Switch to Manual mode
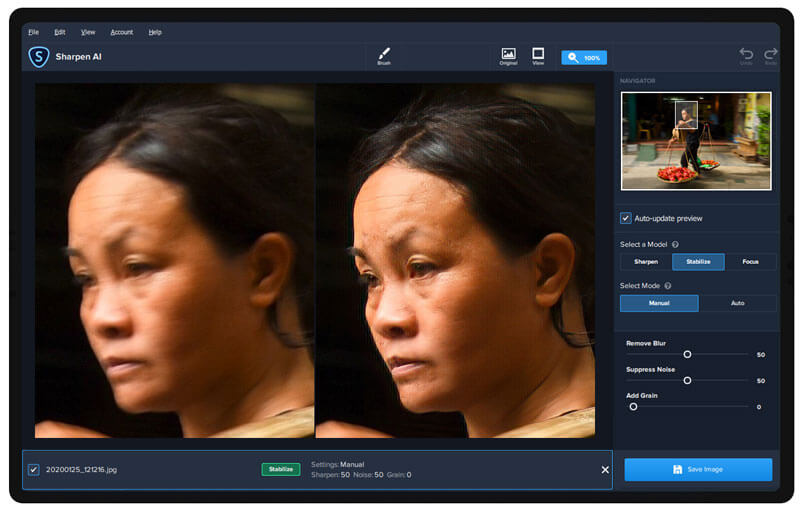Screen dimensions: 800x513 (x=659, y=303)
